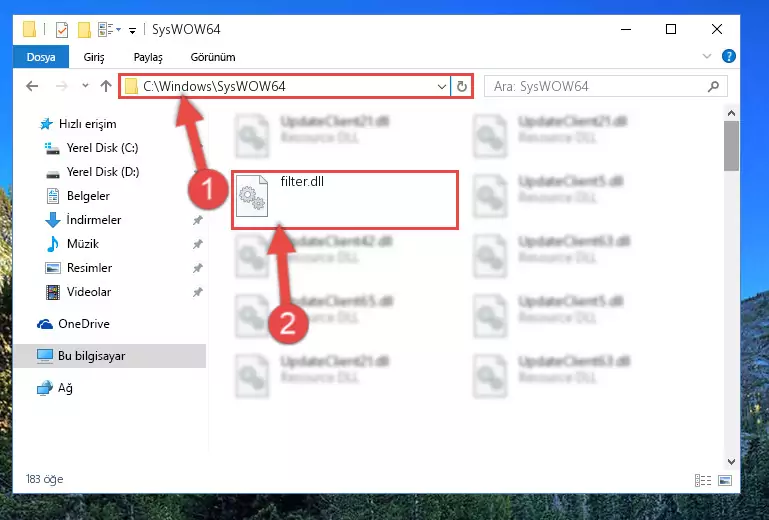Expand the ribbon with the chevron
Screen dimensions: 769x520
pos(707,56)
